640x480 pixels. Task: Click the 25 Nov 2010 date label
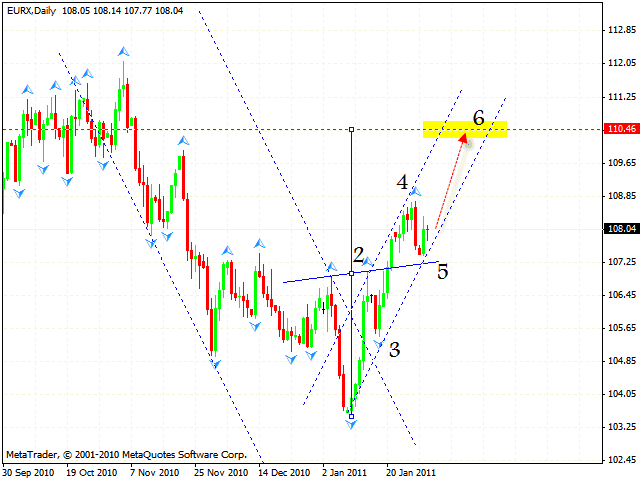point(221,473)
